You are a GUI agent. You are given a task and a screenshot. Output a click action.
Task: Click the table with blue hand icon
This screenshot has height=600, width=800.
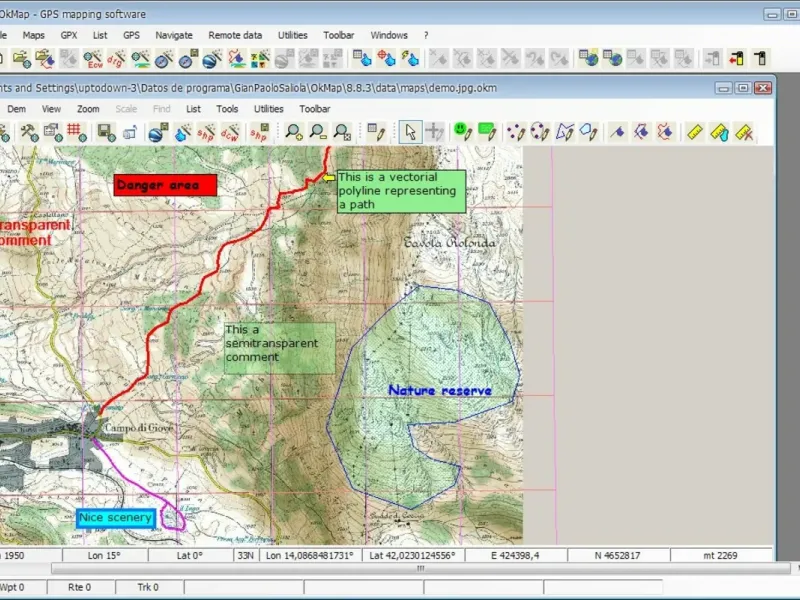tap(362, 59)
